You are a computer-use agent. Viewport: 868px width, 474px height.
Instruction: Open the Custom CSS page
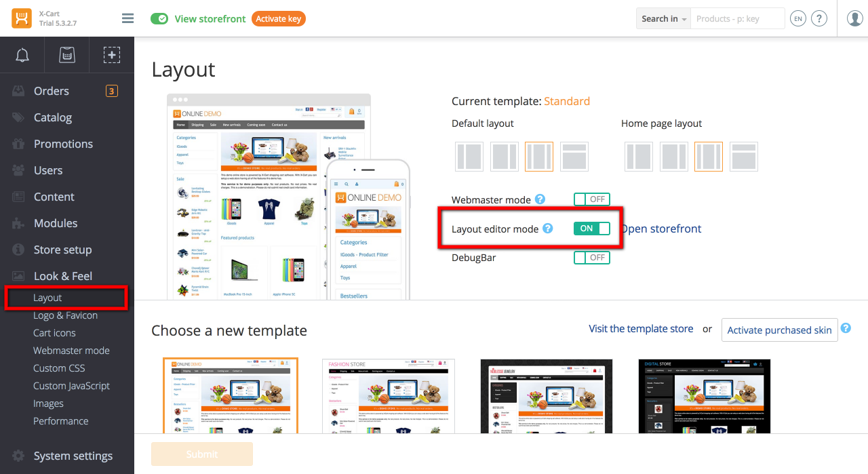coord(59,368)
